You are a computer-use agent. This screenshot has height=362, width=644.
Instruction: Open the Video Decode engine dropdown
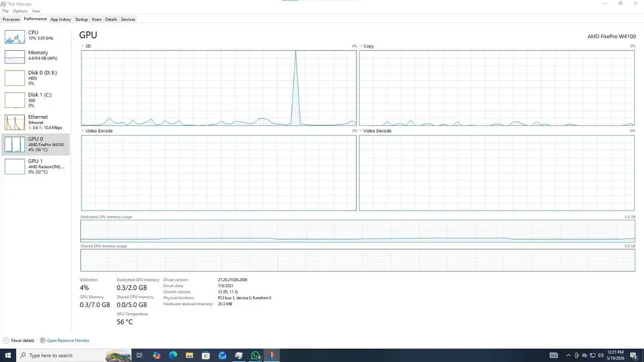pos(361,131)
